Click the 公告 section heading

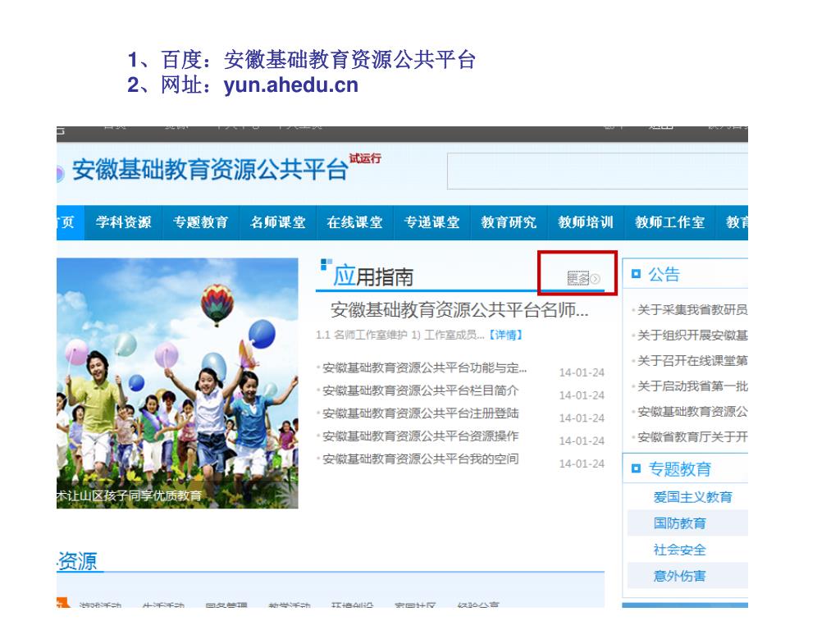click(x=664, y=275)
